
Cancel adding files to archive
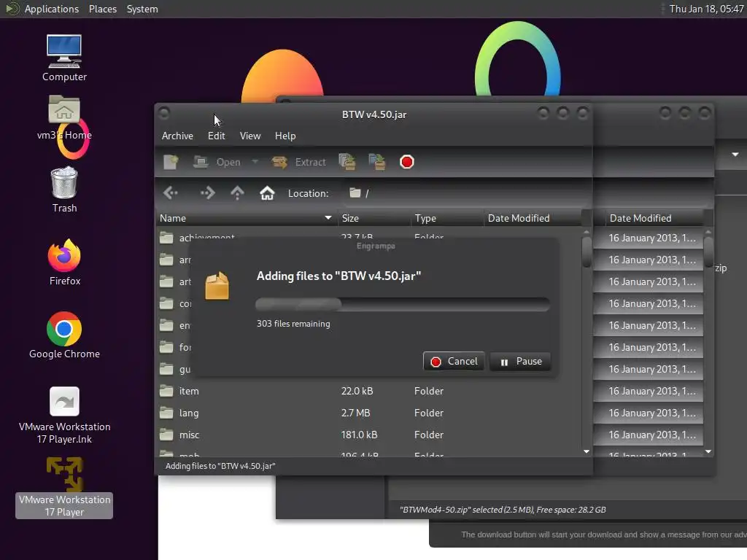(454, 362)
